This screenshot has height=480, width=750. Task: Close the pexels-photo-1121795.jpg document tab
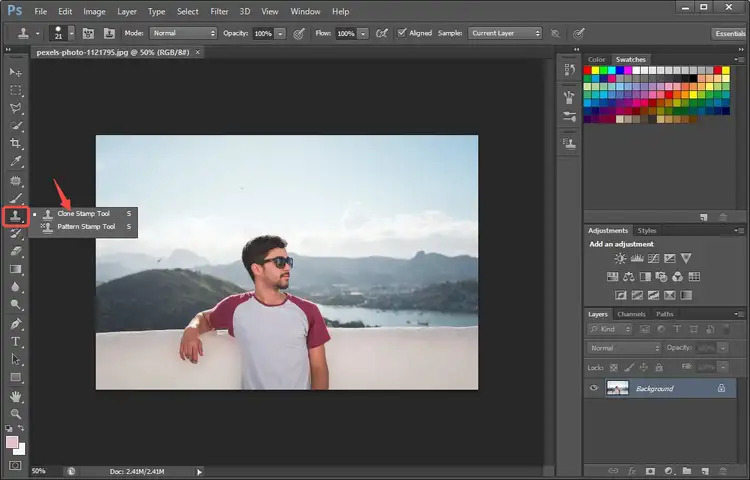pyautogui.click(x=198, y=52)
